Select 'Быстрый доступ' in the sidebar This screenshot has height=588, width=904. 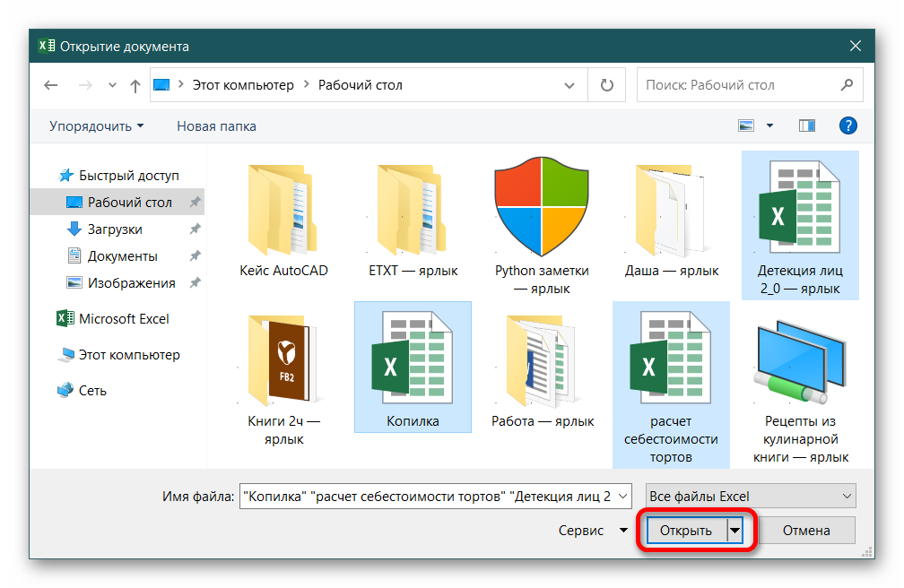click(119, 176)
